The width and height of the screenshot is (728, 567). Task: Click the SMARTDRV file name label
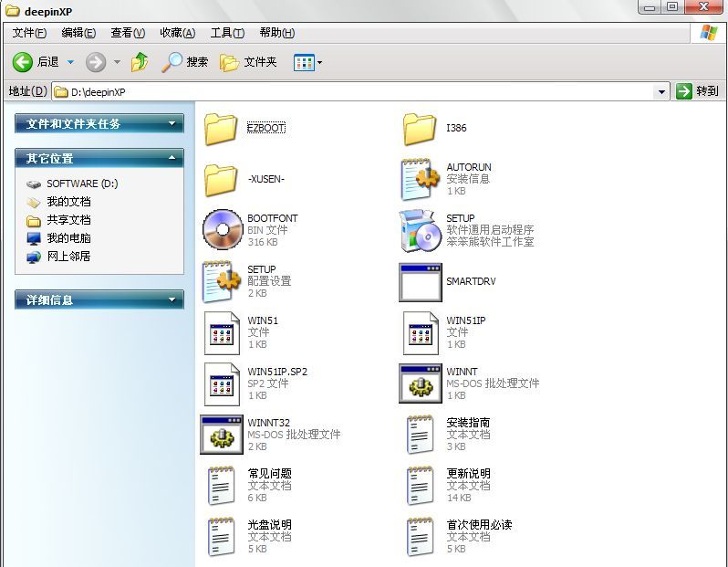[471, 281]
